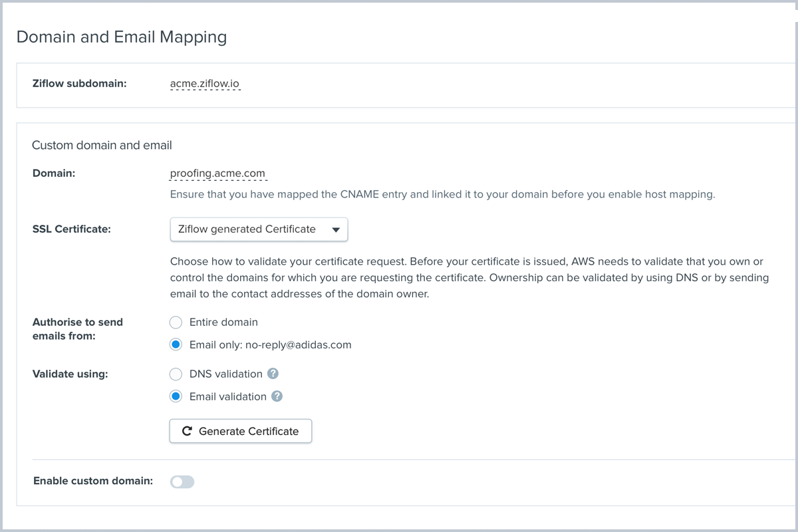Image resolution: width=798 pixels, height=532 pixels.
Task: Open help icon beside DNS validation
Action: click(273, 374)
